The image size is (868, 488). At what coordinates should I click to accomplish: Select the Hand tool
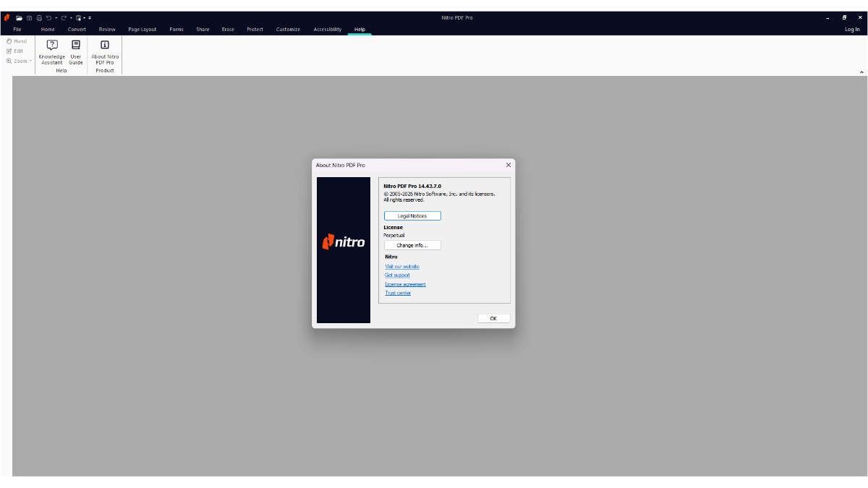[17, 41]
